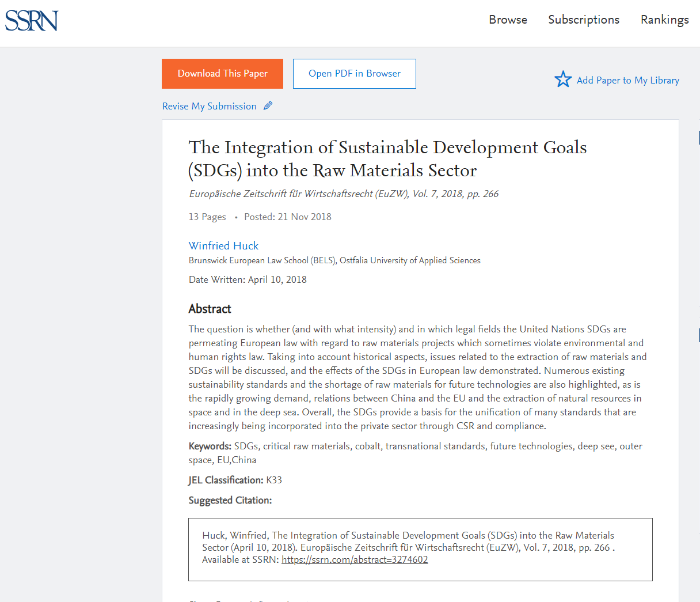
Task: Open the Browse menu
Action: pyautogui.click(x=508, y=20)
